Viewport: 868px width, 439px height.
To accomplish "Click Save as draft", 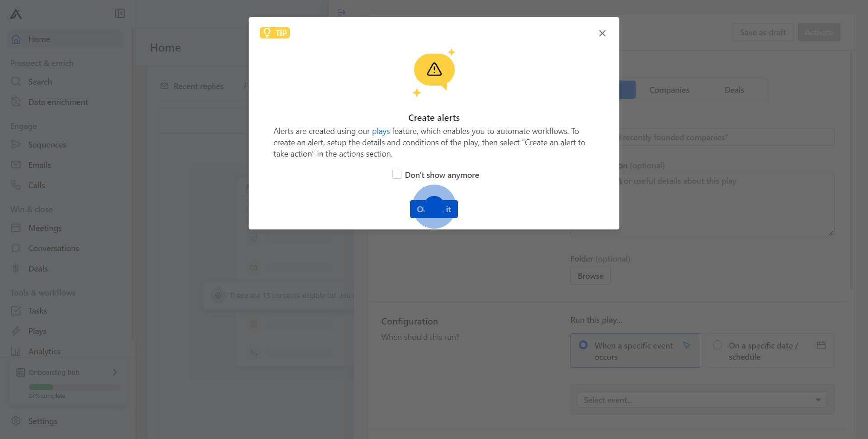I will point(763,33).
